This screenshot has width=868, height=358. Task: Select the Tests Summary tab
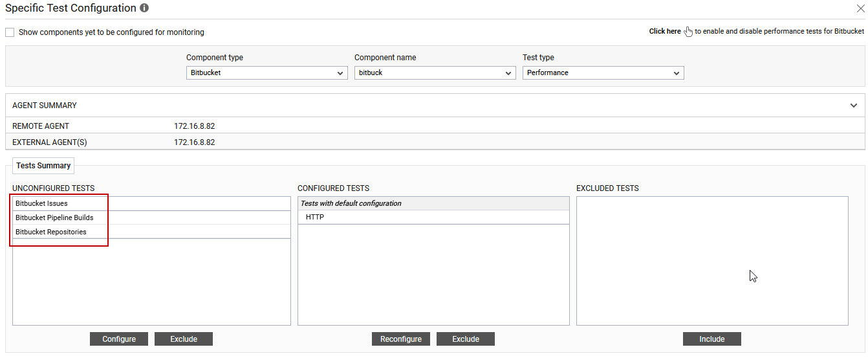click(x=43, y=166)
